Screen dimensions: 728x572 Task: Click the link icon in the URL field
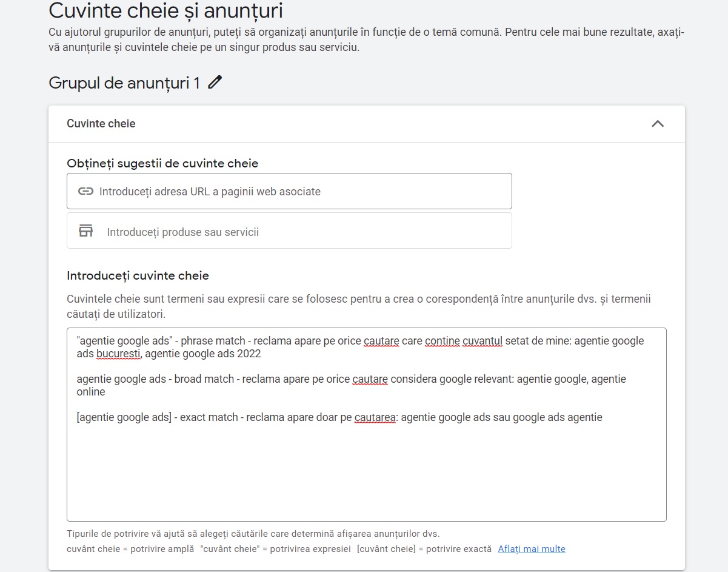pyautogui.click(x=85, y=191)
